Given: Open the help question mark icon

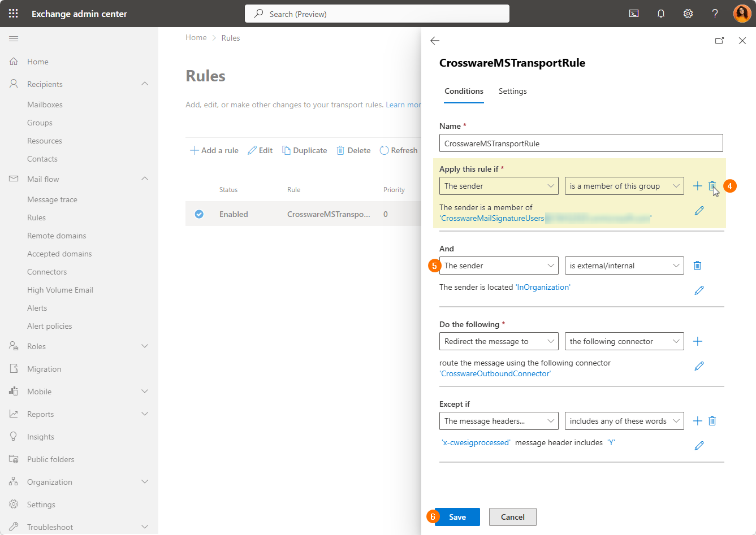Looking at the screenshot, I should 715,14.
